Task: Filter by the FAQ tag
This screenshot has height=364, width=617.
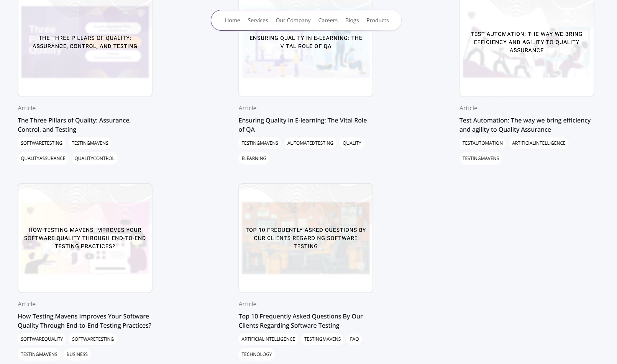Action: pos(354,339)
